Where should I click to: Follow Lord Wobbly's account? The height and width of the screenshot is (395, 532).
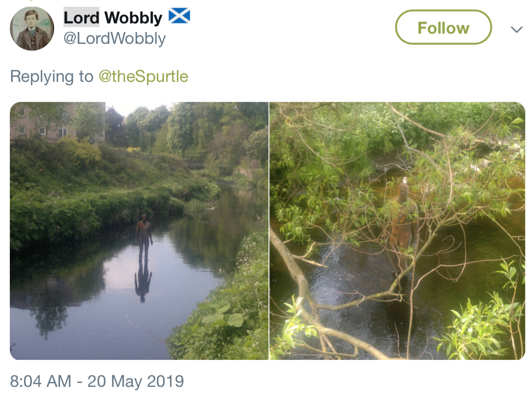tap(443, 27)
